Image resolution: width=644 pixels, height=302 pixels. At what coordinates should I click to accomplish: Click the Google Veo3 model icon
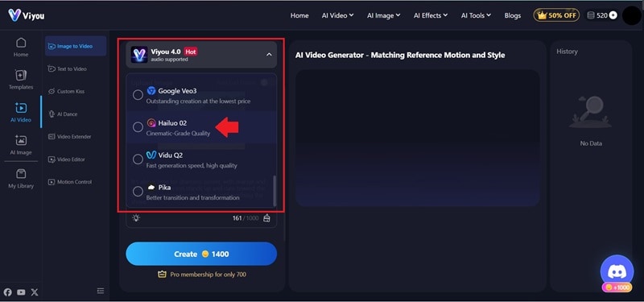(151, 91)
